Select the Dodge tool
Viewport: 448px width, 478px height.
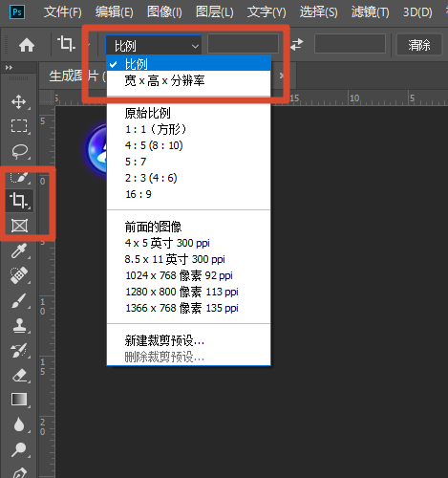click(x=19, y=449)
